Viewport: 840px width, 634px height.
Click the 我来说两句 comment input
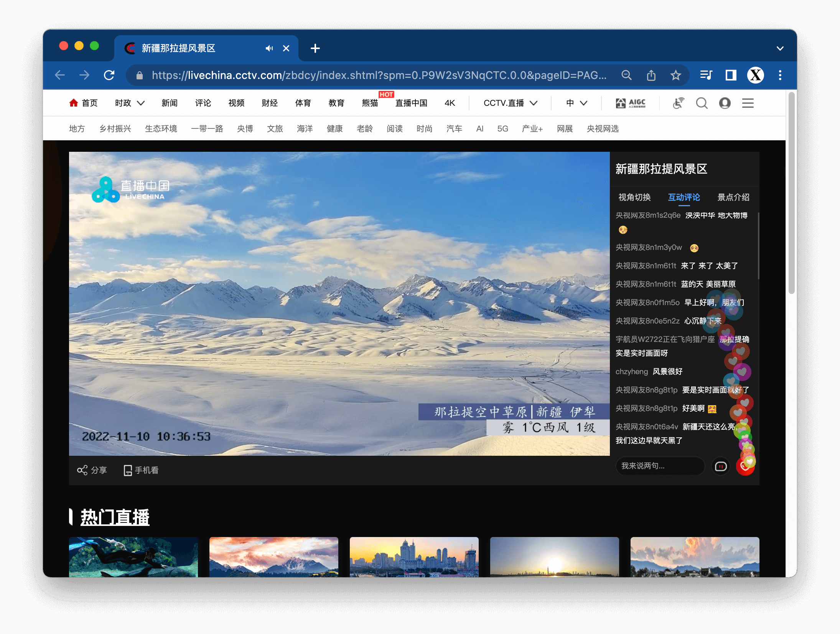[x=660, y=466]
